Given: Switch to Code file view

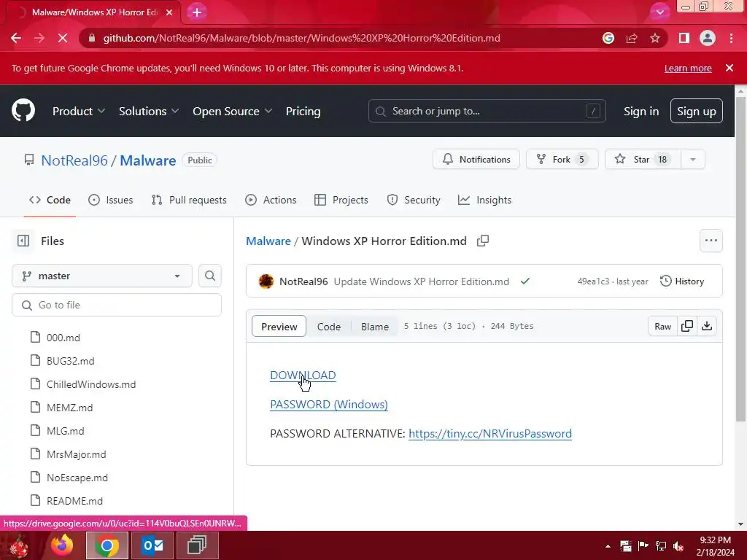Looking at the screenshot, I should tap(329, 326).
